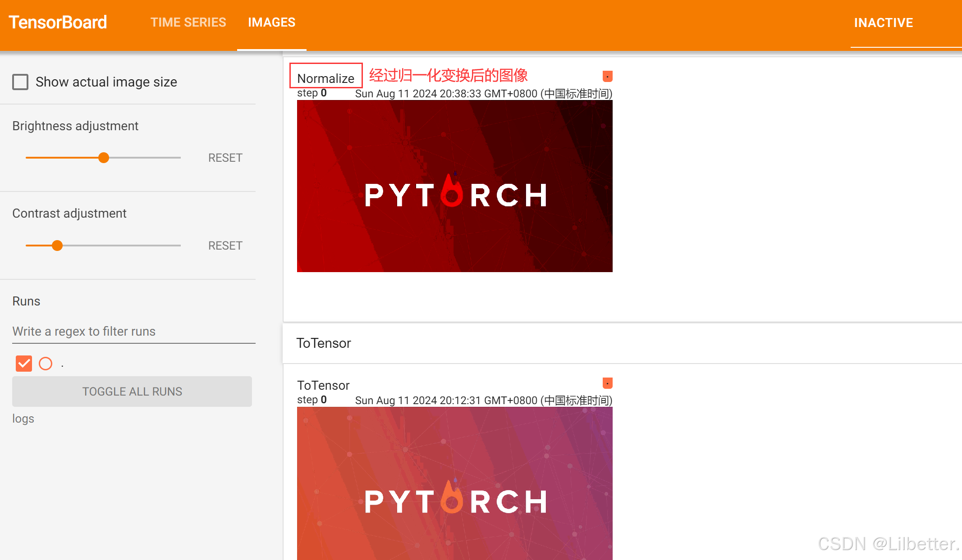Screen dimensions: 962x560
Task: Open the INACTIVE plugins dropdown
Action: click(883, 23)
